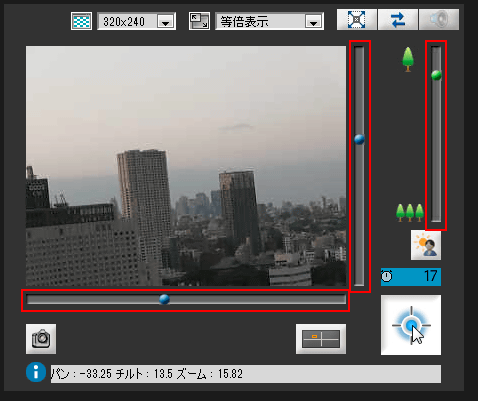Click the 320x240 dropdown arrow
Screen dimensions: 478x401
pyautogui.click(x=166, y=22)
